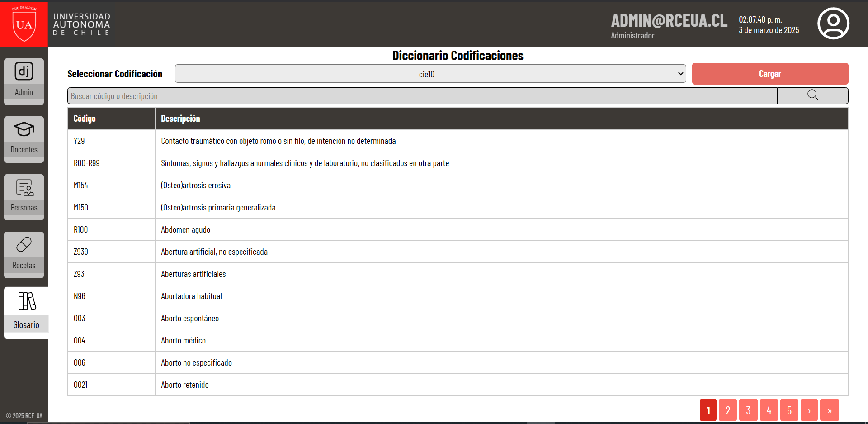
Task: Open Docentes graduation cap icon
Action: pos(24,129)
